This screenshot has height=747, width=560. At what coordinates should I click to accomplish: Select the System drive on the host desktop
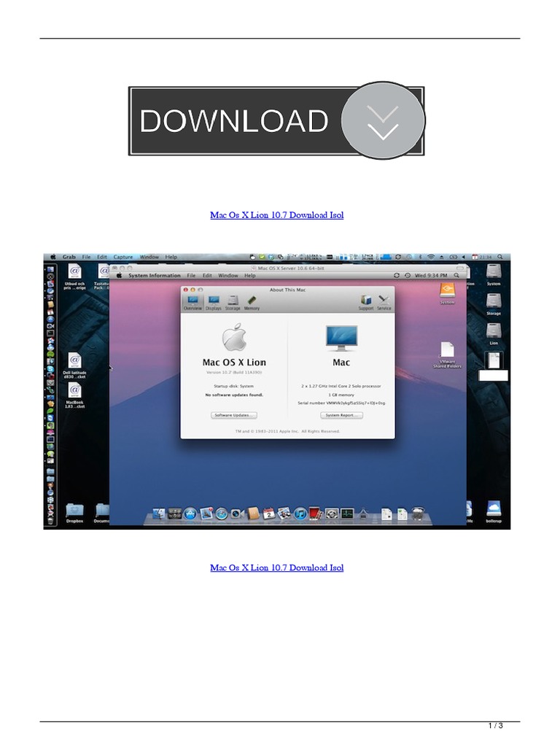pos(494,274)
